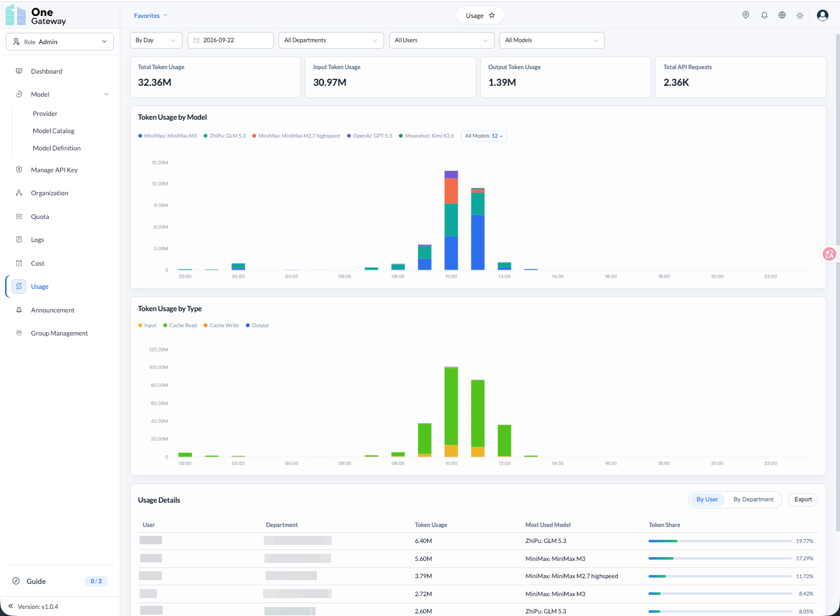The height and width of the screenshot is (616, 840).
Task: Toggle the Moonshot: Kimi K2.6 legend series
Action: point(426,136)
